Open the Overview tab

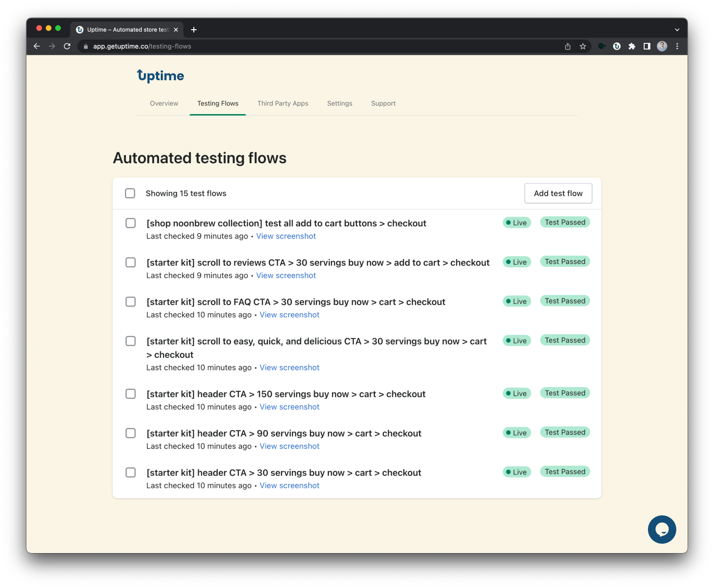[164, 103]
